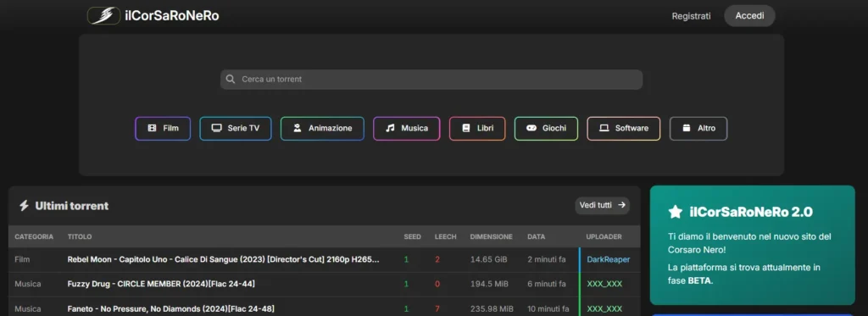Open uploader DarkReaper profile
Screen dimensions: 868x316
tap(609, 259)
